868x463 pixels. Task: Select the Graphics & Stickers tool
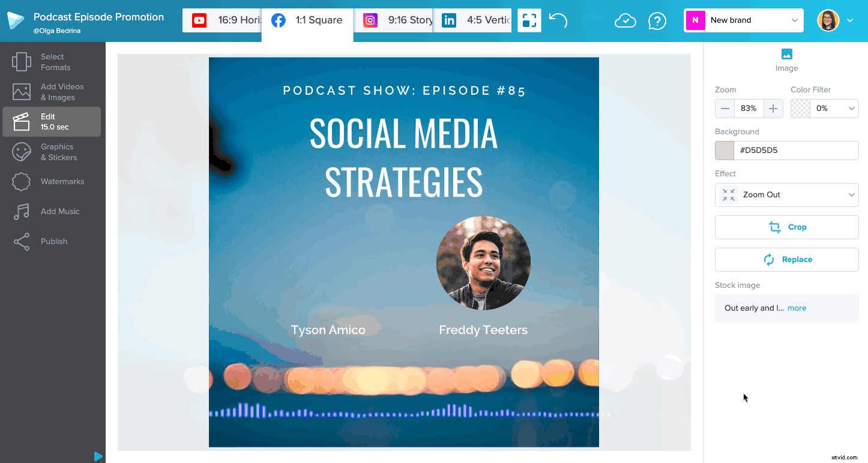(x=52, y=152)
